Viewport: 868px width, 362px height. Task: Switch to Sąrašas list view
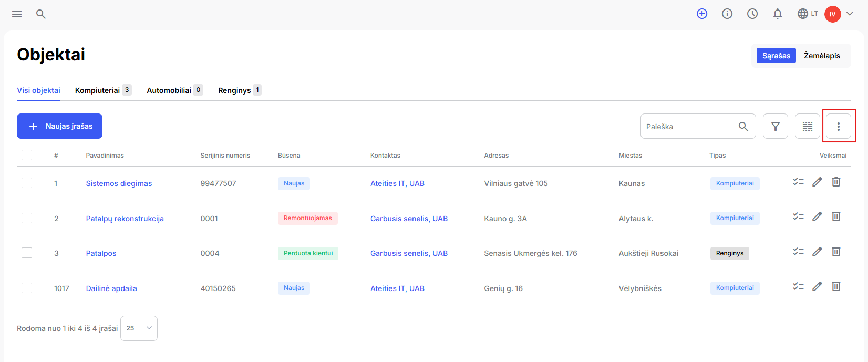click(776, 56)
